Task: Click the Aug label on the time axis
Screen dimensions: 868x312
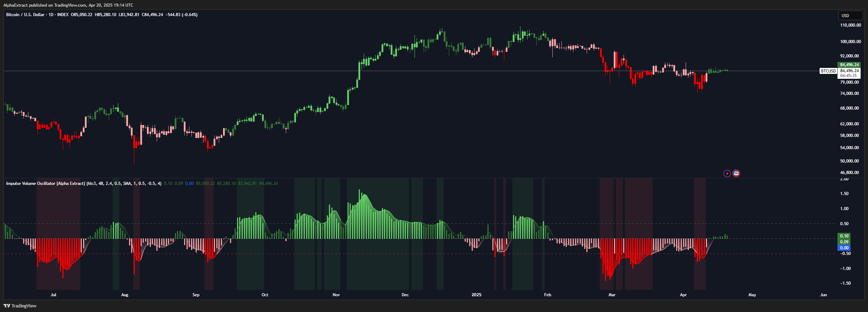Action: pyautogui.click(x=125, y=295)
